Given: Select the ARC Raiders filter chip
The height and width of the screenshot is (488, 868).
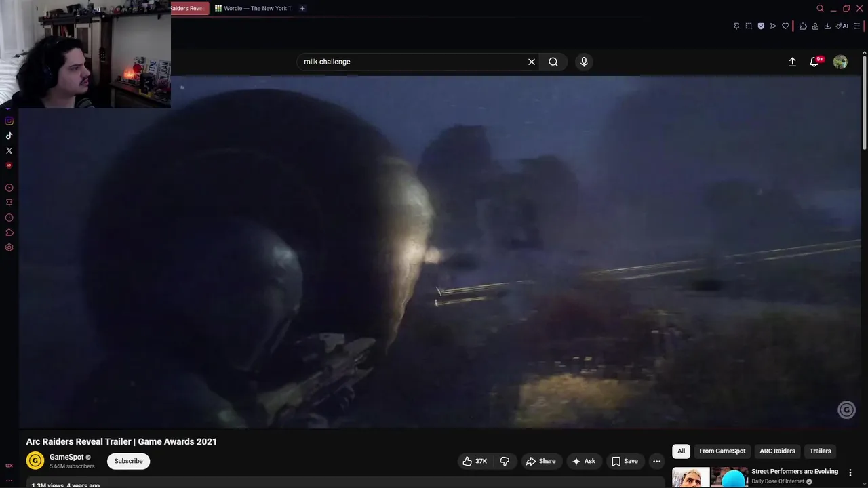Looking at the screenshot, I should [777, 451].
